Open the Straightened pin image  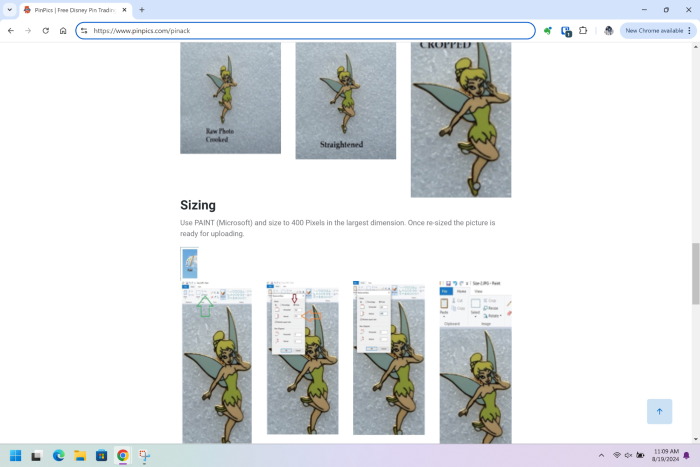click(x=346, y=101)
